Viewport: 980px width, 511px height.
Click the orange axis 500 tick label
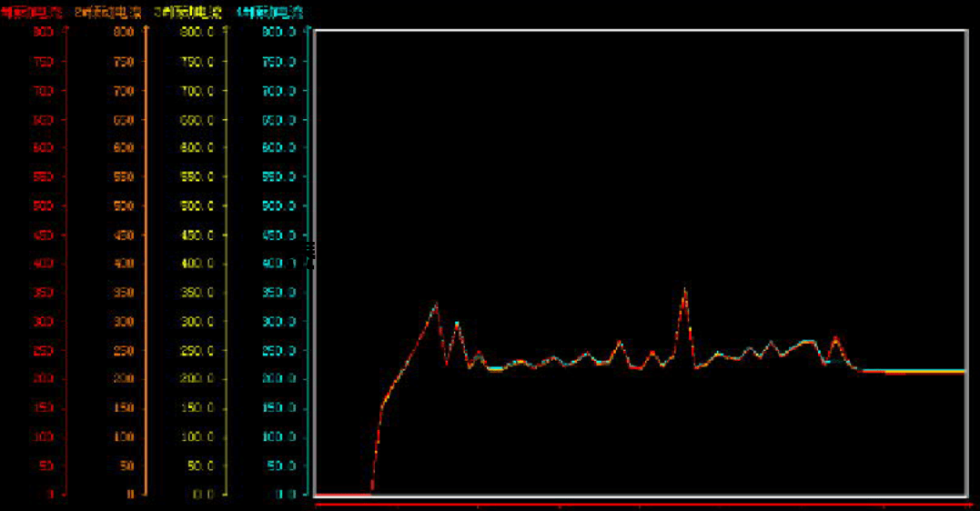click(124, 206)
